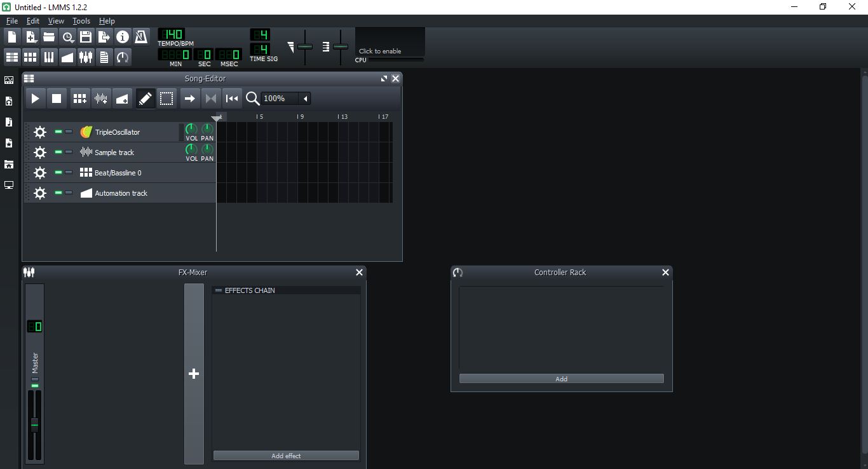Click CPU oscilloscope 'Click to enable'

[x=390, y=42]
